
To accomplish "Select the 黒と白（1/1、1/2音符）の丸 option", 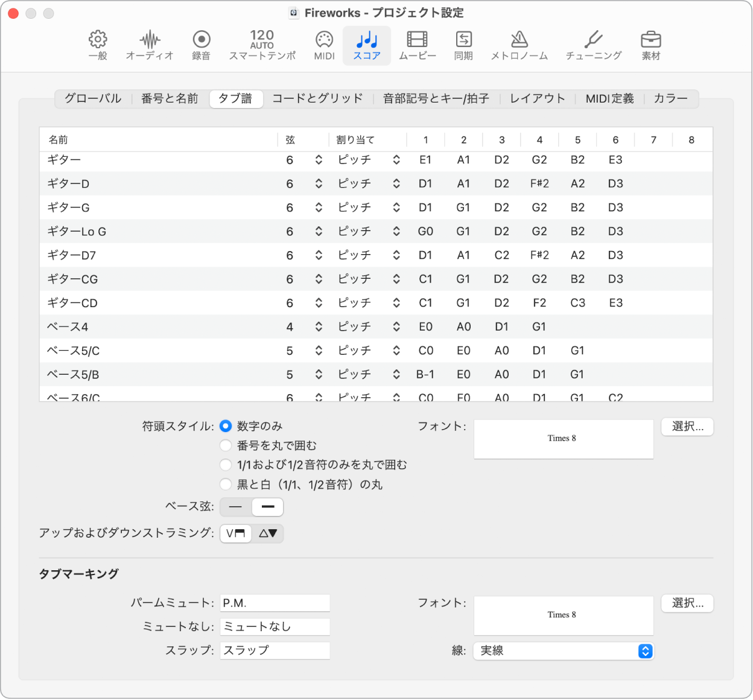I will (x=226, y=484).
